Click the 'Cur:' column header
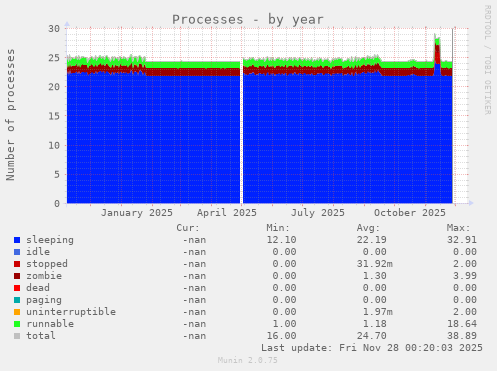Image resolution: width=497 pixels, height=371 pixels. tap(188, 228)
